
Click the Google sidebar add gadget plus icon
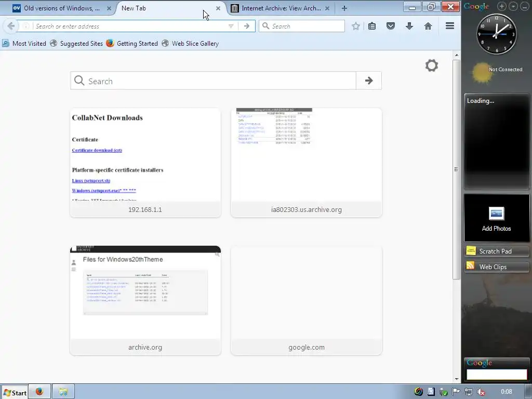[x=502, y=6]
